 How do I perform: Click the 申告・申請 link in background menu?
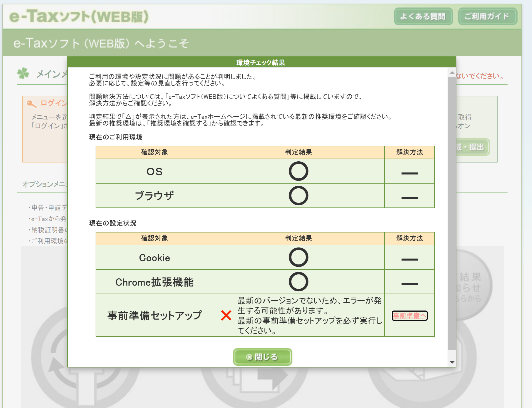click(48, 207)
